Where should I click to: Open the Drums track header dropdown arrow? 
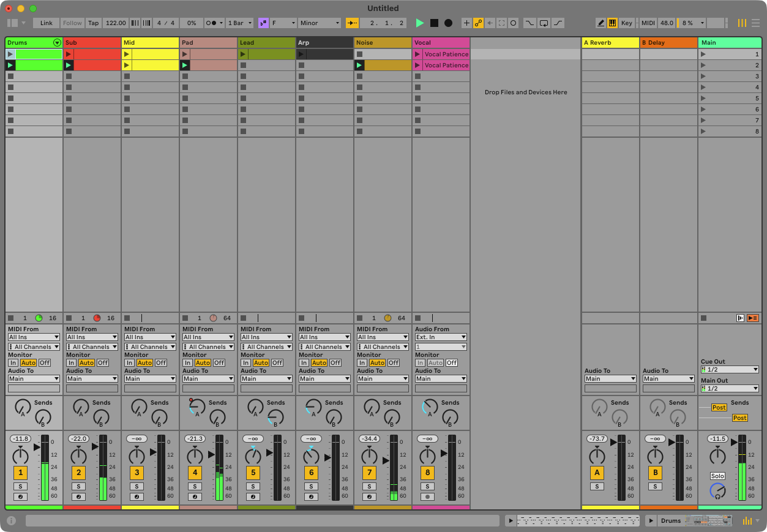[x=57, y=43]
